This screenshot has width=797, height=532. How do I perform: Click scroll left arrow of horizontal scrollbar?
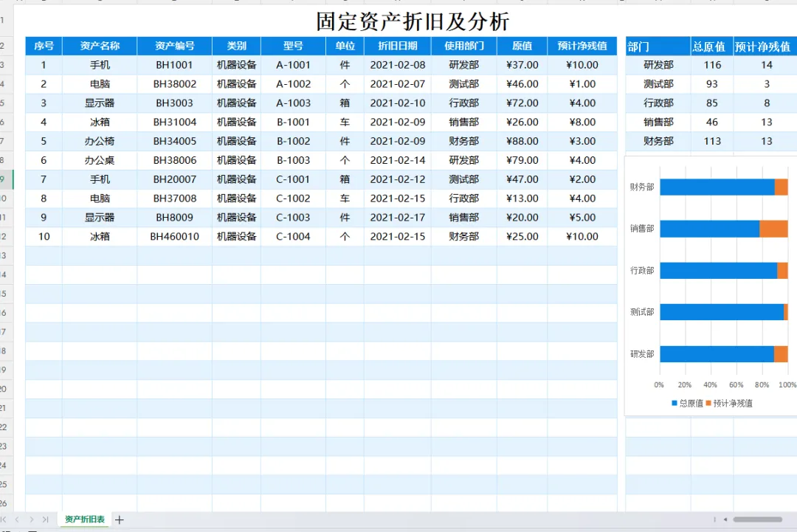tap(725, 519)
